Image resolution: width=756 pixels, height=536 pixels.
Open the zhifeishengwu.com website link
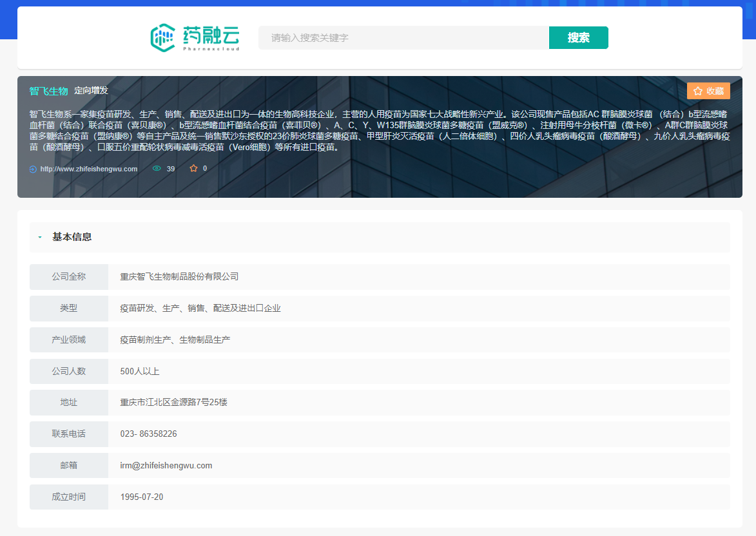[x=89, y=169]
